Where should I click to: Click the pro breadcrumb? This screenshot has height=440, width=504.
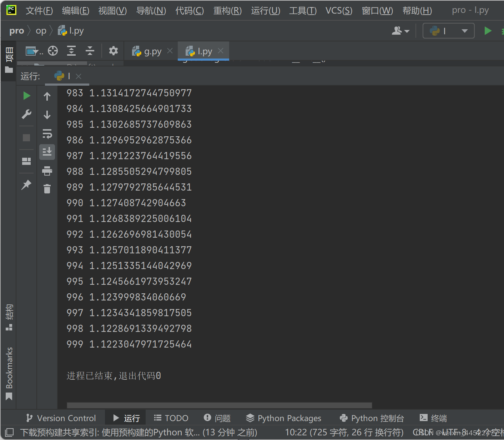[16, 31]
